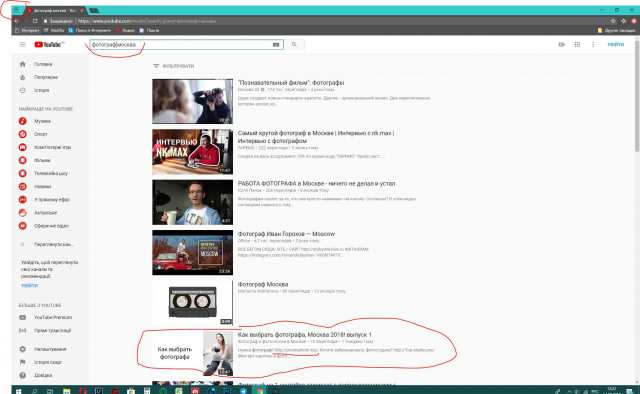This screenshot has width=640, height=394.
Task: Open the Почта bookmark
Action: pos(149,30)
